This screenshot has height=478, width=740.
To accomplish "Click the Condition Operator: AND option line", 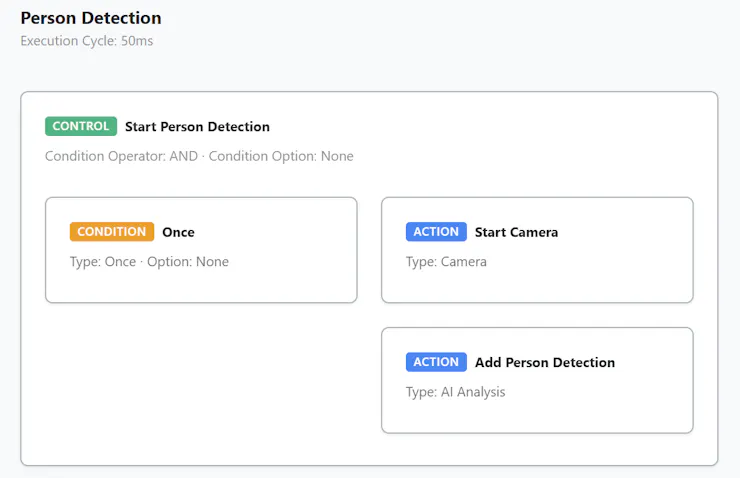I will 199,156.
